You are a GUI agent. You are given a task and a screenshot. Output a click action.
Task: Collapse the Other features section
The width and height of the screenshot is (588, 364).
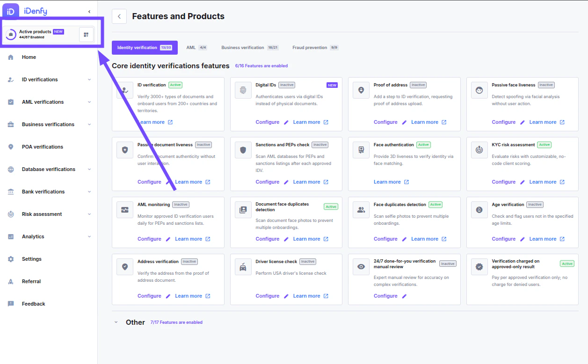pos(116,322)
